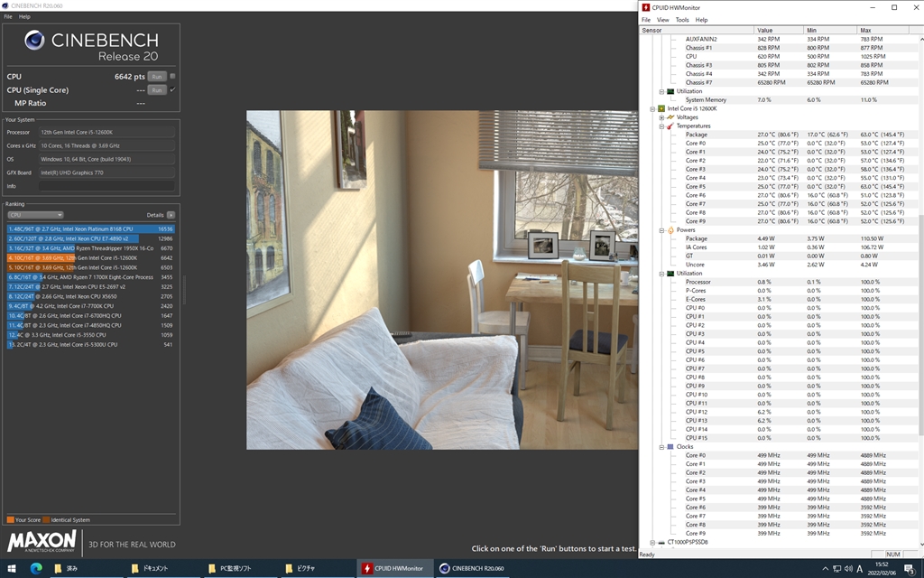Image resolution: width=924 pixels, height=578 pixels.
Task: Click the Powers flame icon
Action: (x=670, y=230)
